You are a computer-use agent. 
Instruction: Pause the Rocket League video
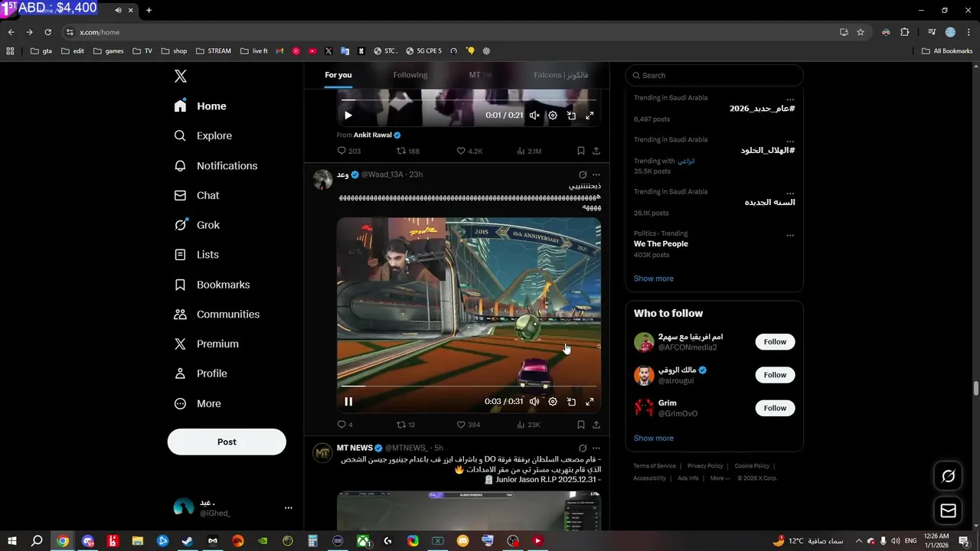(x=348, y=402)
